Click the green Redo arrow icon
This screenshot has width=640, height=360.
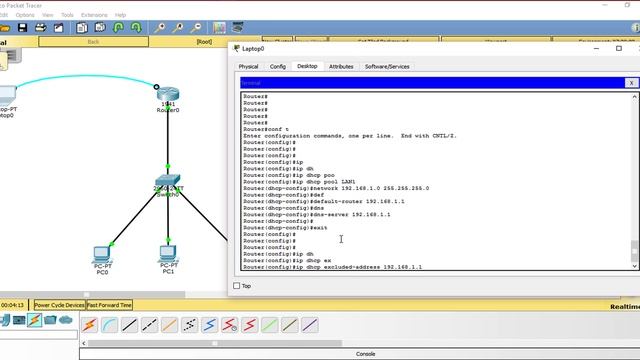[x=136, y=28]
